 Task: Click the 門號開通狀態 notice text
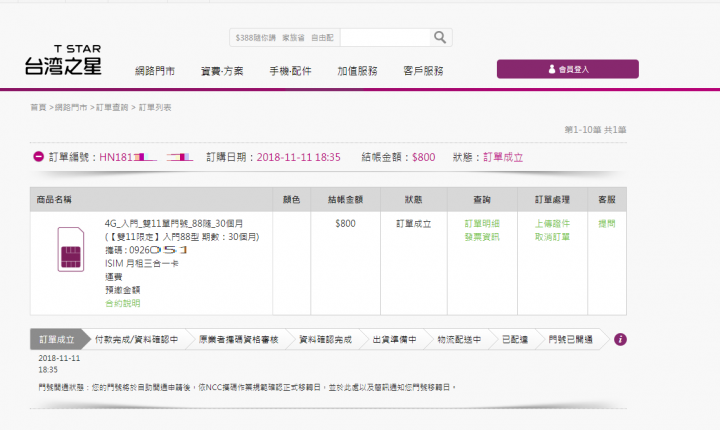coord(248,388)
